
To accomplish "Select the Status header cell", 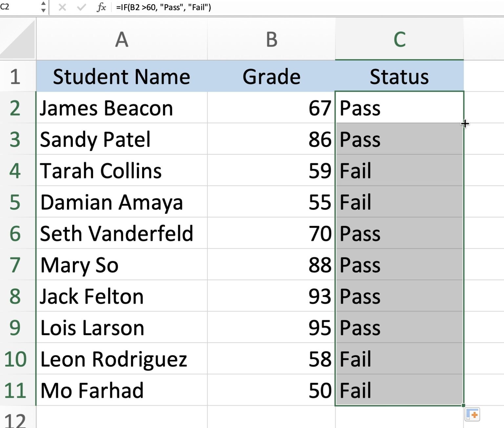I will (x=400, y=77).
